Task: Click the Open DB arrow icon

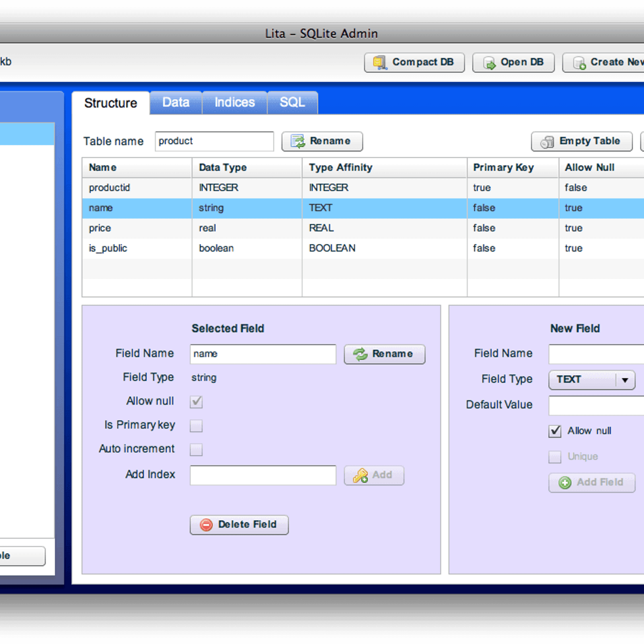Action: [x=489, y=63]
